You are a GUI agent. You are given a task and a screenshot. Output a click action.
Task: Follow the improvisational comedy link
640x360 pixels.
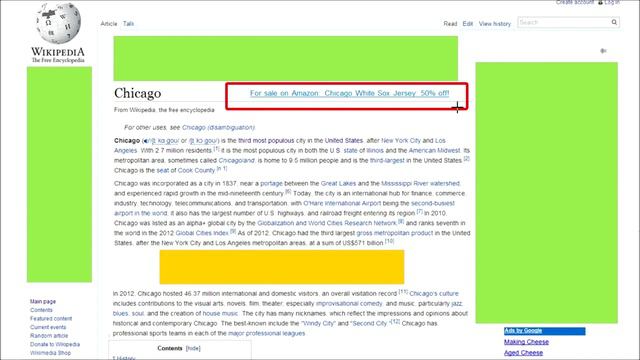[x=349, y=304]
